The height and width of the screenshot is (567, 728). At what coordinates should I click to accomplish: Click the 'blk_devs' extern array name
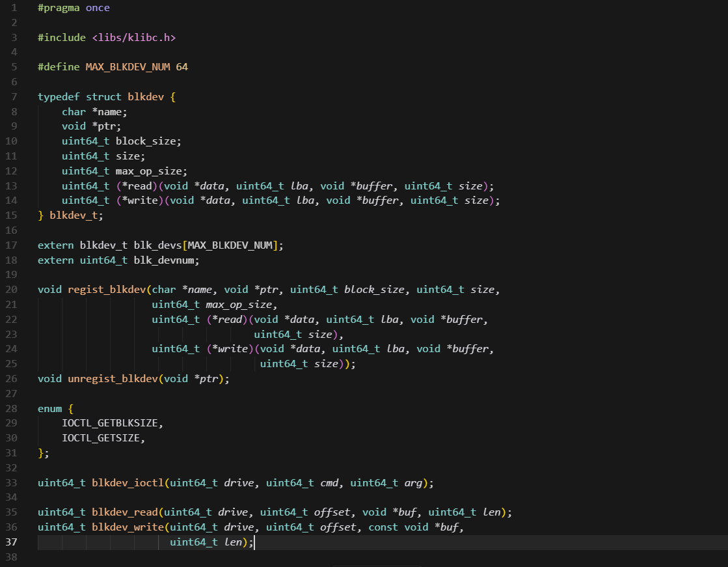[158, 245]
